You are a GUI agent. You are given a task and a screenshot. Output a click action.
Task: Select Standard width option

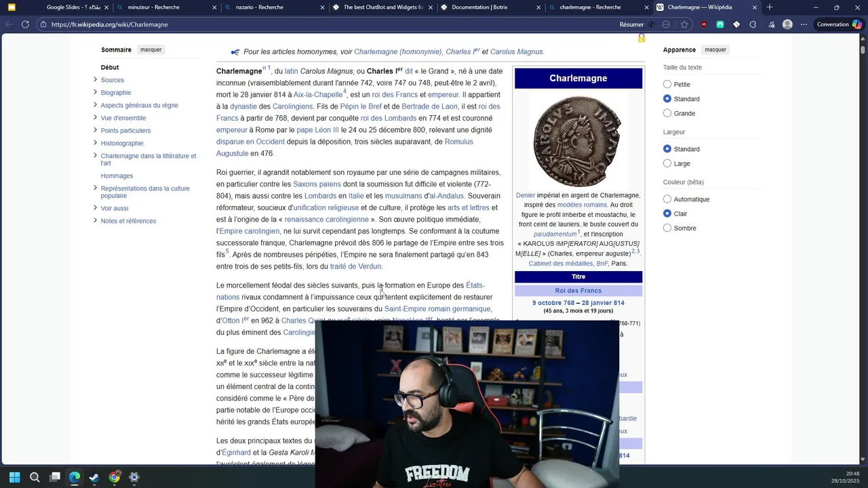point(667,149)
